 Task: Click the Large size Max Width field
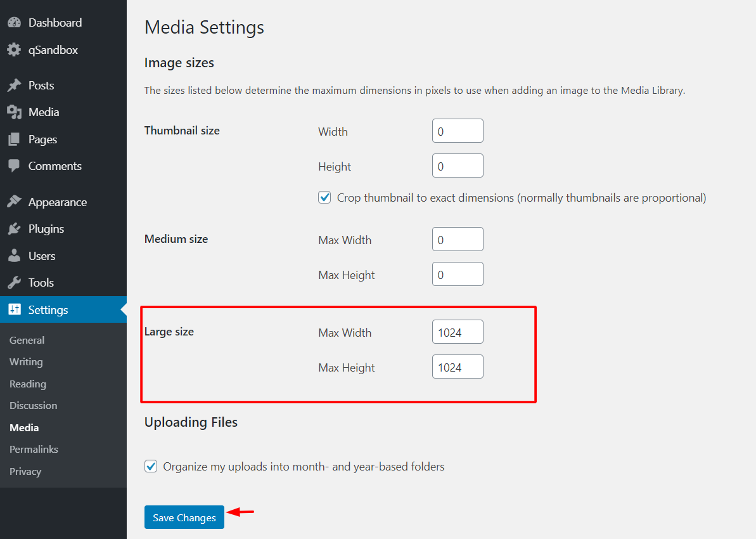[x=458, y=332]
